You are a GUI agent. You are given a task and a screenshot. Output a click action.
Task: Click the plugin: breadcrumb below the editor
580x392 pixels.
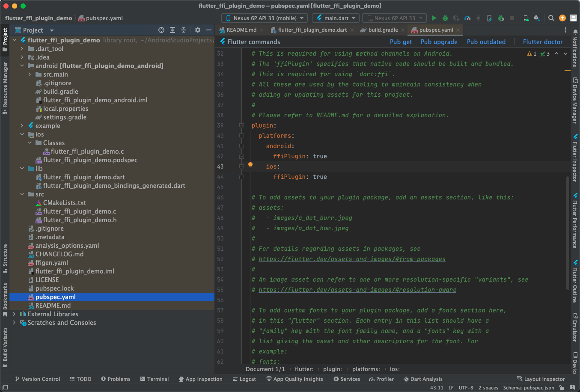click(x=333, y=369)
